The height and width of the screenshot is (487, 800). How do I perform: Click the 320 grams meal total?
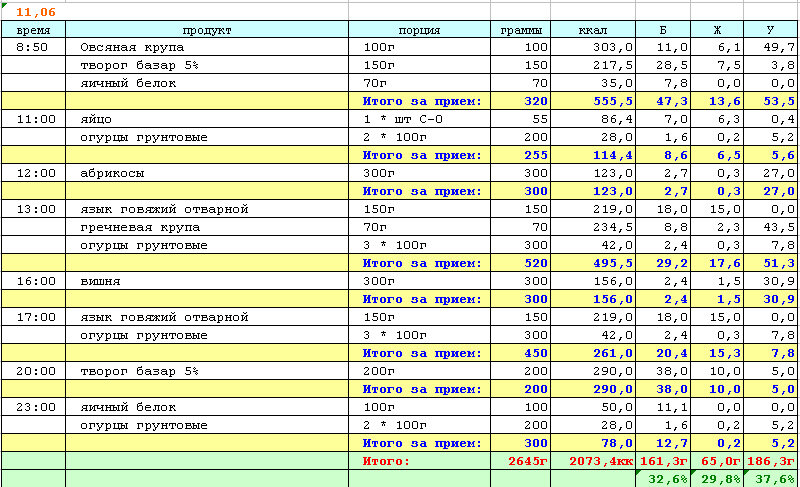click(520, 101)
